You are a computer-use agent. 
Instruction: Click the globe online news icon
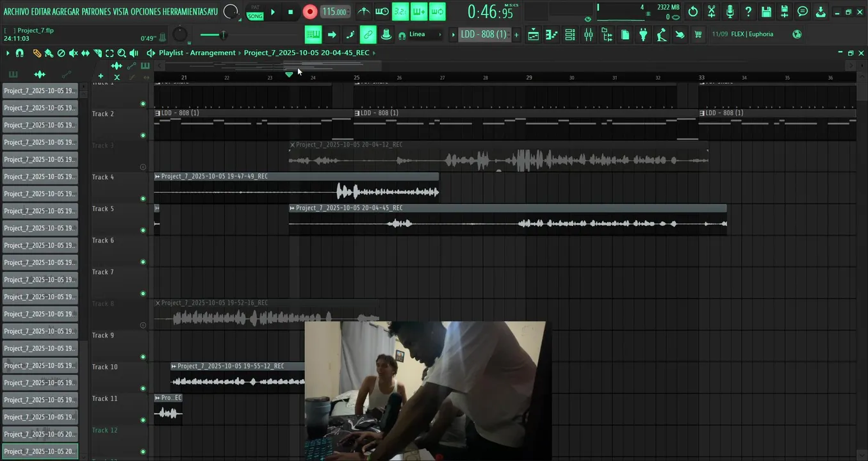(x=797, y=35)
